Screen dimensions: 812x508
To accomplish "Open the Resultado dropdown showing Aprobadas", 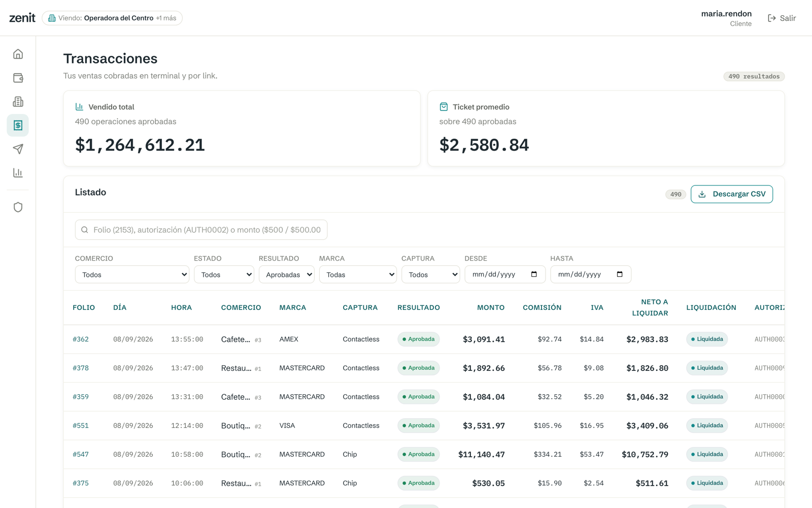I will [x=287, y=274].
